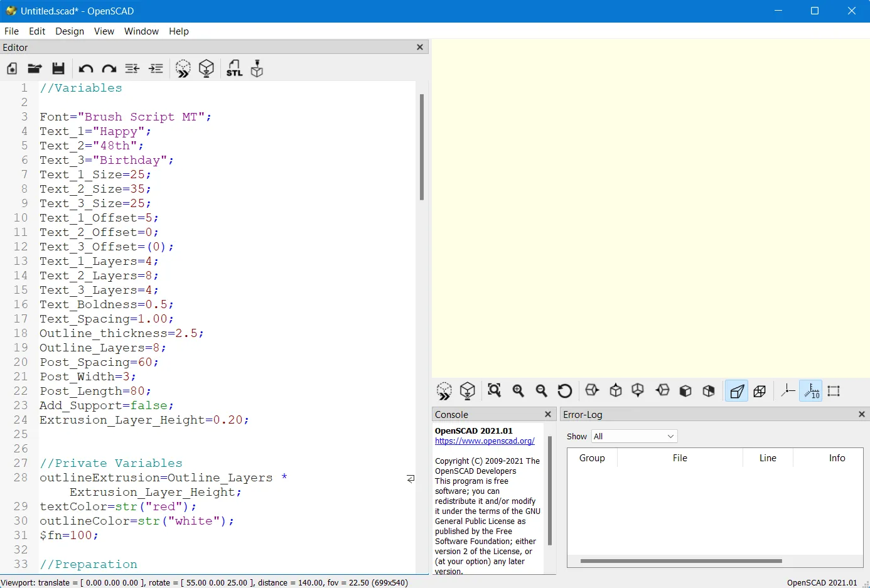Click Send to 3D printer icon

click(257, 68)
